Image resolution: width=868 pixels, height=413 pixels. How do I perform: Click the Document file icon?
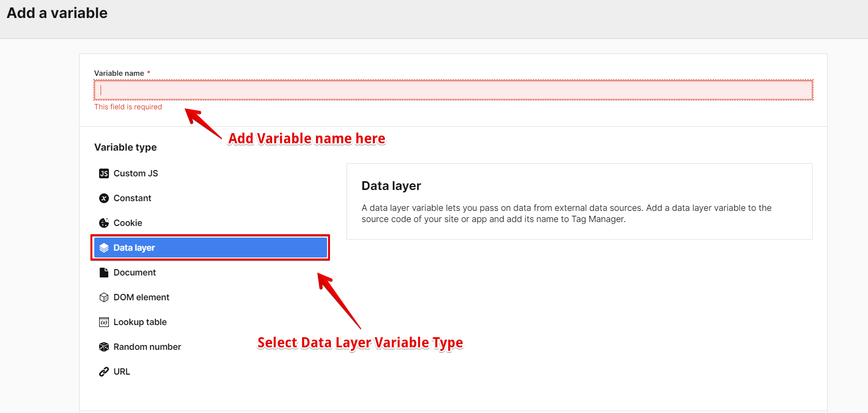click(x=104, y=273)
